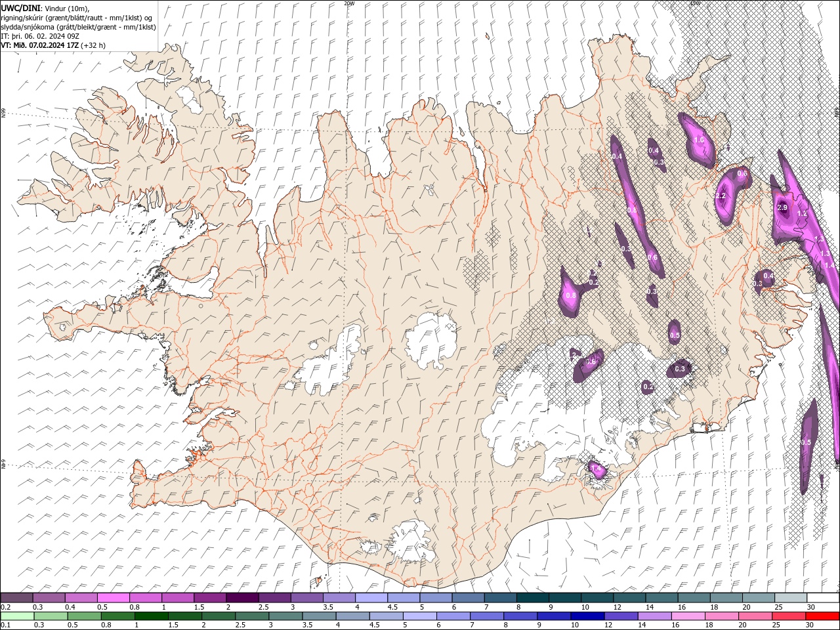840x630 pixels.
Task: Pick the purple 0.3 legend swatch
Action: [49, 597]
